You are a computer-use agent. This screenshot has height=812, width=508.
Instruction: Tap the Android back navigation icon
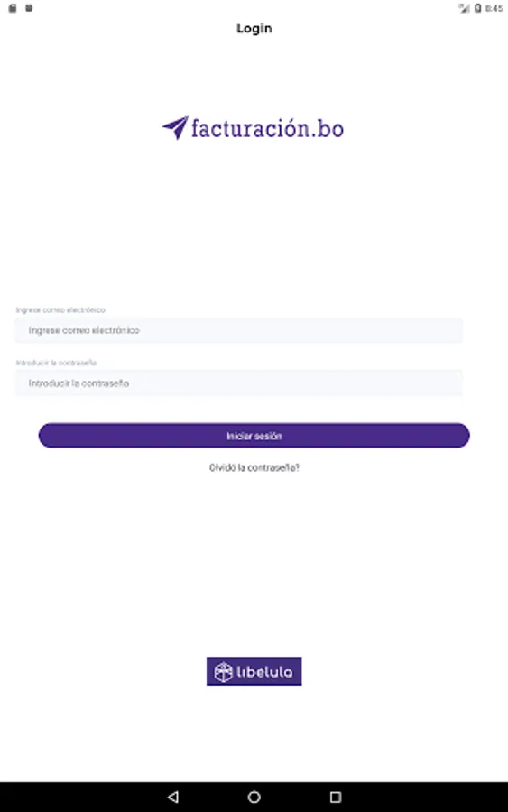point(173,797)
